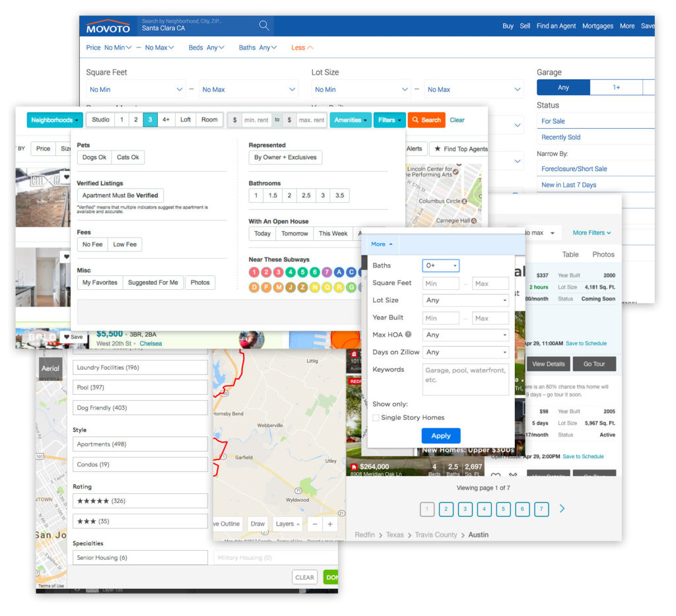
Task: Click the blue Apply button
Action: 441,436
